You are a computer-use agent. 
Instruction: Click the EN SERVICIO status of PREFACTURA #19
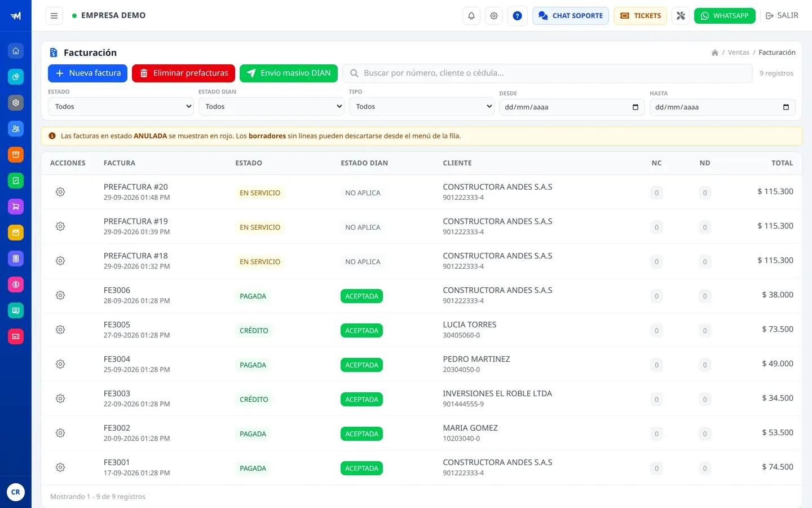pos(260,227)
